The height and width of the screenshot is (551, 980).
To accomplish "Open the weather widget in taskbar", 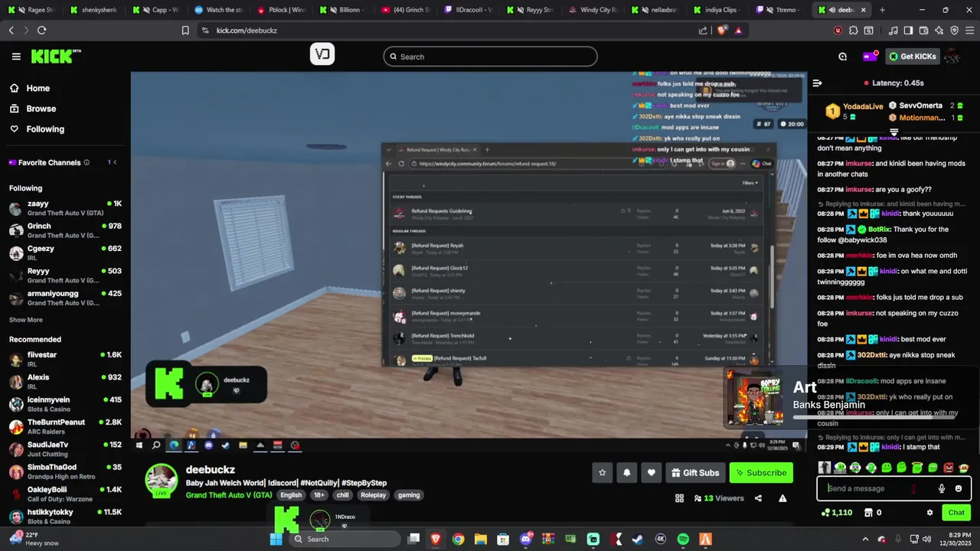I will (x=36, y=539).
